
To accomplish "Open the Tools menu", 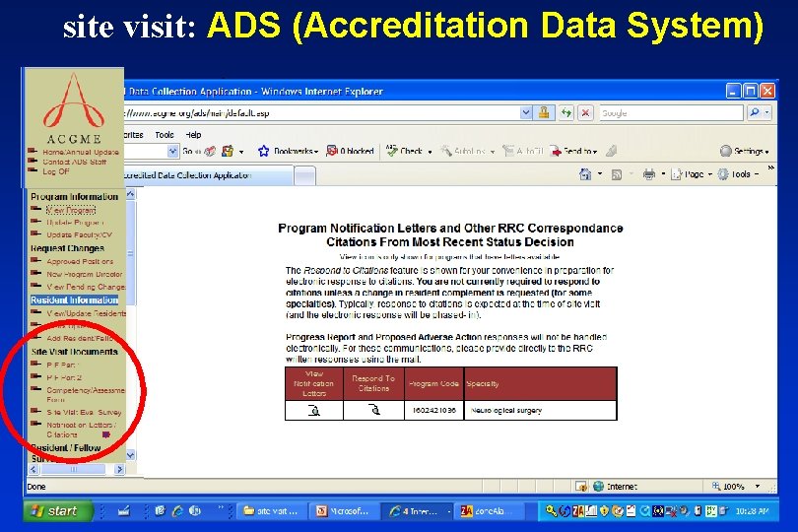I will pyautogui.click(x=165, y=135).
